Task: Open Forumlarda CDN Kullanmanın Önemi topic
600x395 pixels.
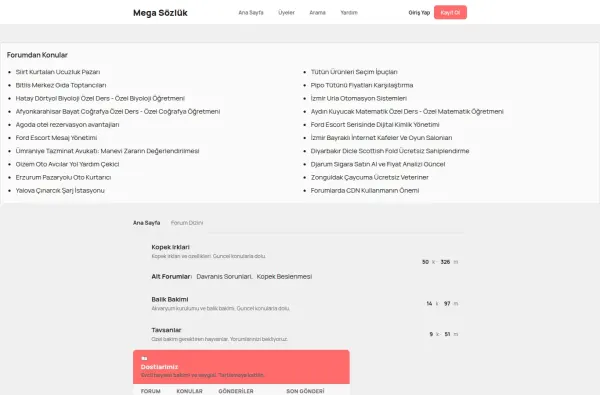Action: click(365, 191)
